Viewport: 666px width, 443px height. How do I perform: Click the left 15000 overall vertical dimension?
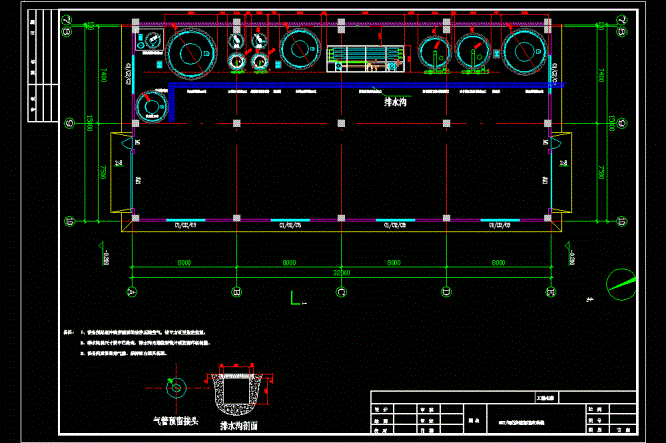click(90, 123)
